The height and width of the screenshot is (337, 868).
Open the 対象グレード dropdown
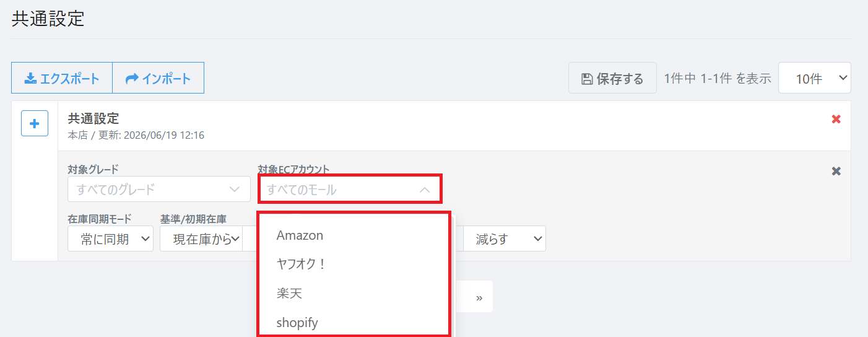click(158, 189)
